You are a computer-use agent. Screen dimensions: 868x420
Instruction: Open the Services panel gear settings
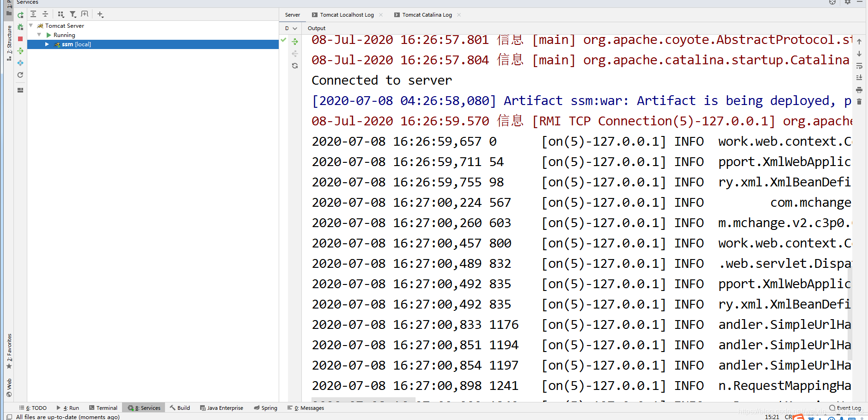[848, 2]
